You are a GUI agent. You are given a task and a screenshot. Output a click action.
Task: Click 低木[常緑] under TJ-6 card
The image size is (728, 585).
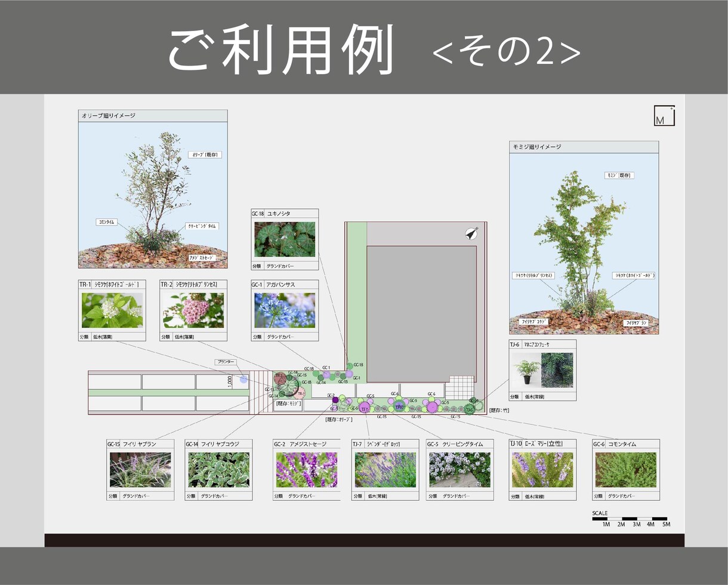(536, 396)
